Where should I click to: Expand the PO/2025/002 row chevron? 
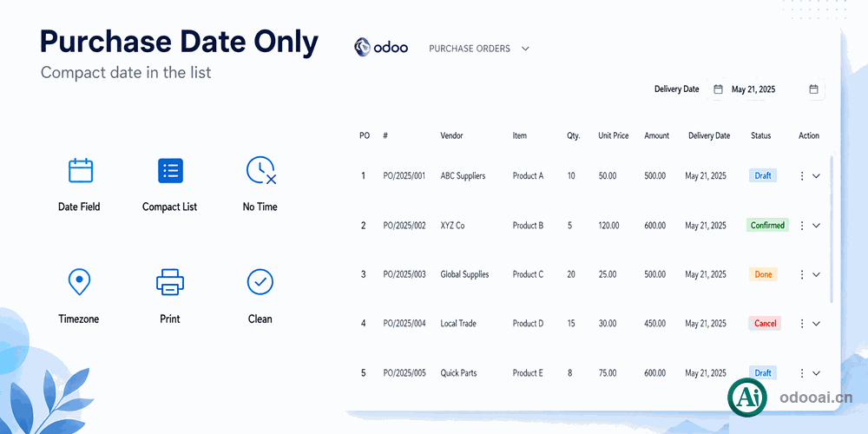tap(816, 226)
